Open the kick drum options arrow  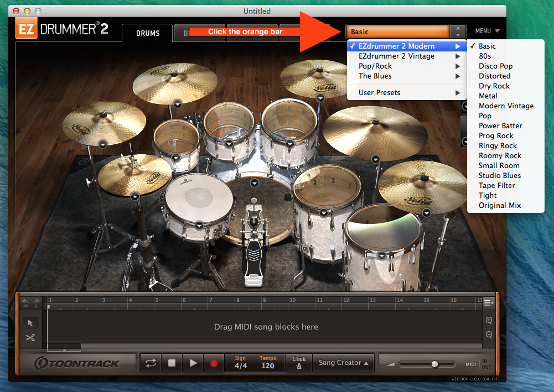(255, 183)
